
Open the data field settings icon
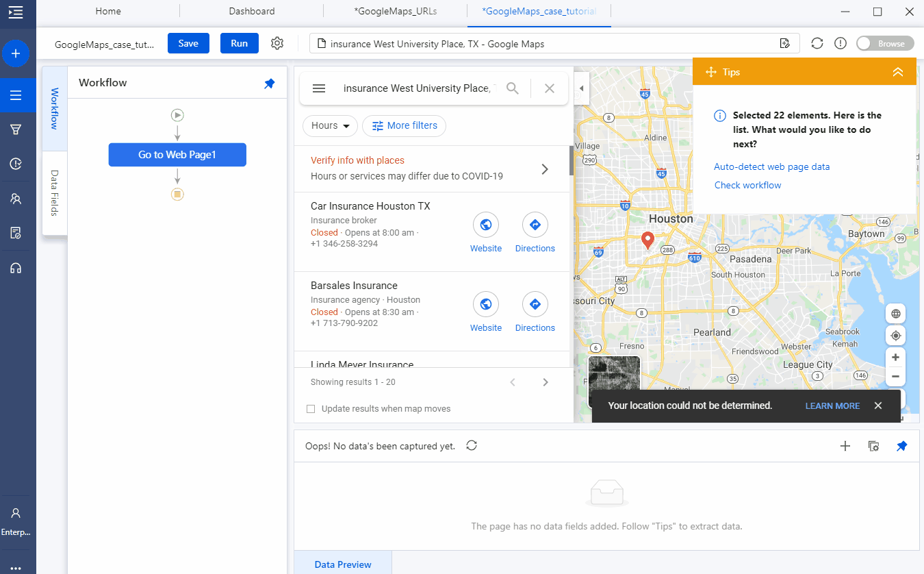pyautogui.click(x=873, y=446)
